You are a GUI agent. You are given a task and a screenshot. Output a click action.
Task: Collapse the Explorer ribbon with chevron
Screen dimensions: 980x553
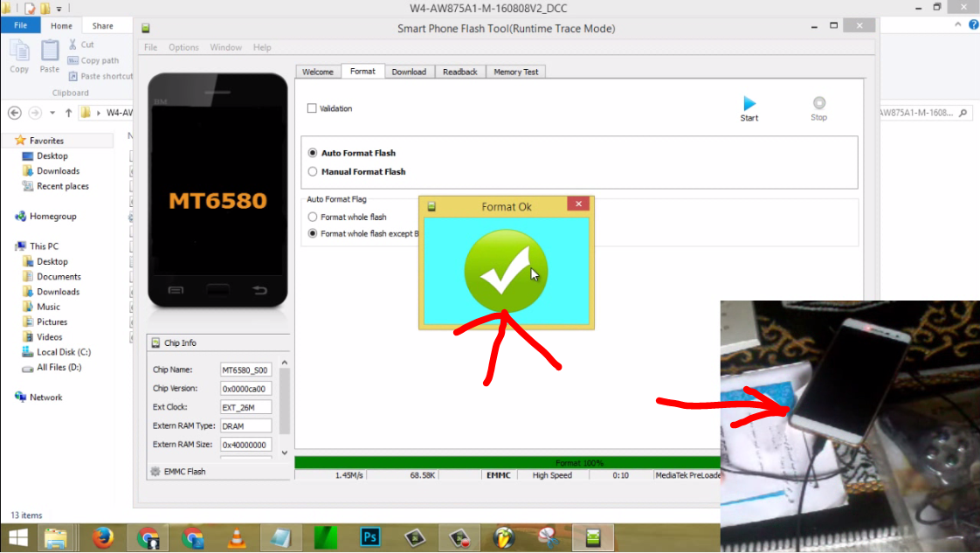coord(957,24)
